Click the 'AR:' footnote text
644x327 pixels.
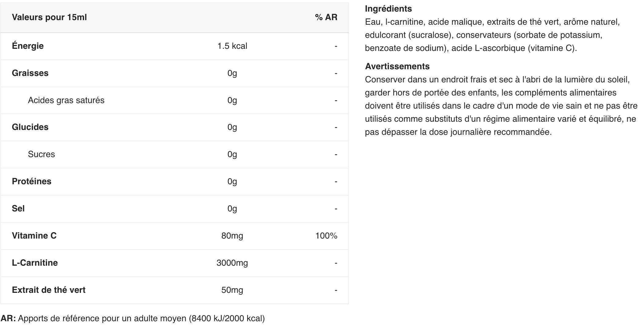[8, 318]
